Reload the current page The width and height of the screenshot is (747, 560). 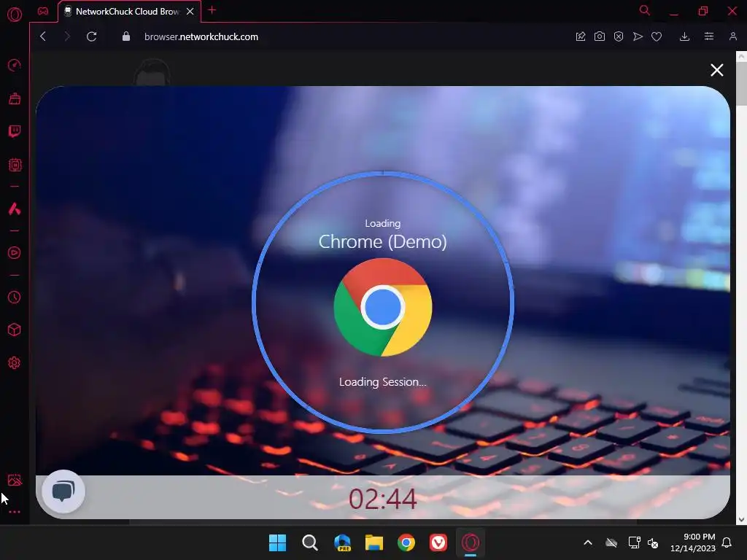pyautogui.click(x=91, y=36)
